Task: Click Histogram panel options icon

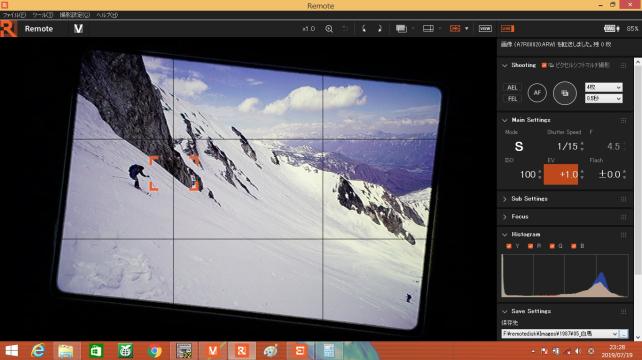Action: tap(623, 235)
